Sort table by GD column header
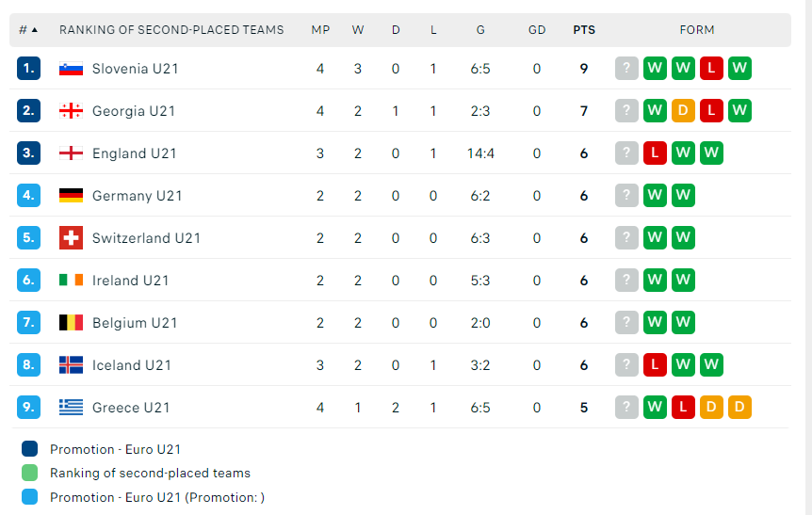812x515 pixels. click(537, 30)
